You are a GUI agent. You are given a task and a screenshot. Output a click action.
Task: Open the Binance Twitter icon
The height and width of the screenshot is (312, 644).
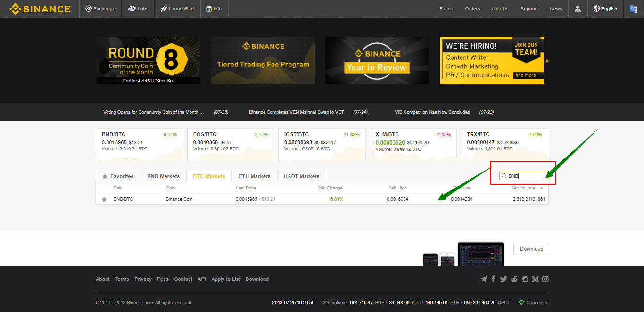pos(504,279)
